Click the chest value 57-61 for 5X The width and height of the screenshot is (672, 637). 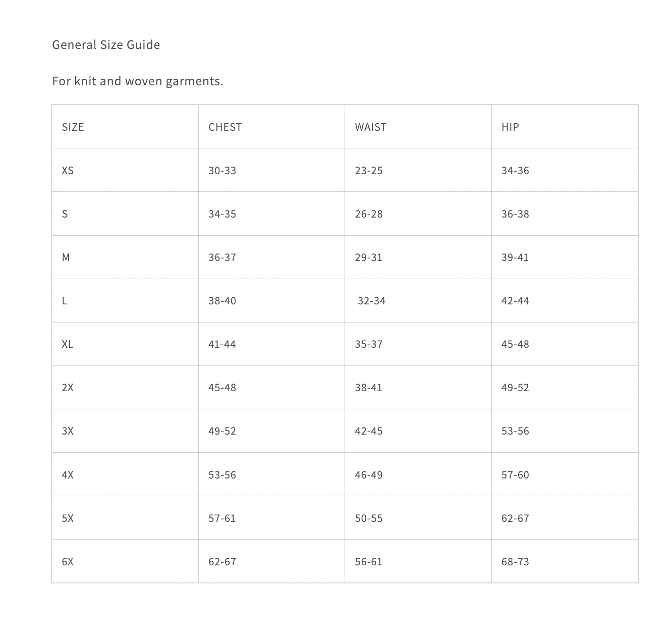[222, 518]
